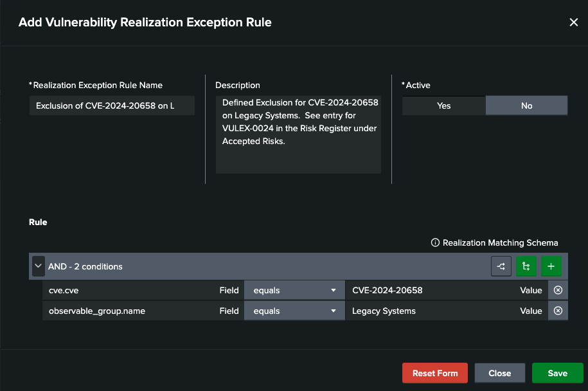Open the equals operator dropdown for observable_group.name

pyautogui.click(x=294, y=311)
